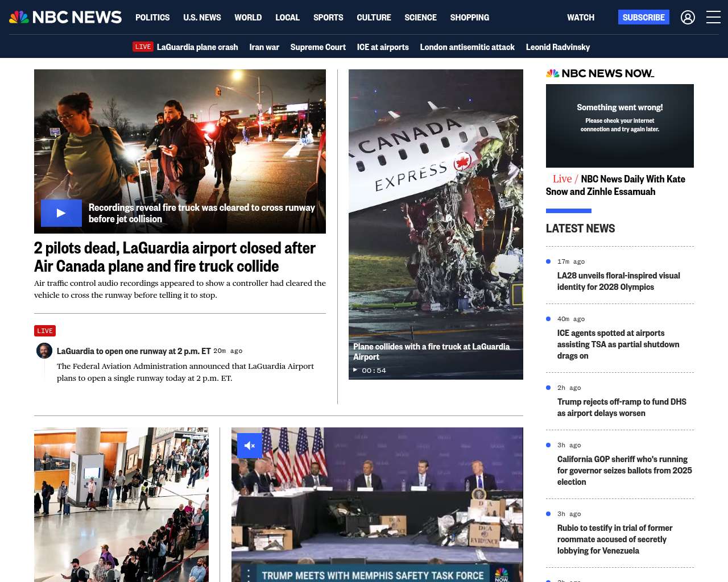Open the LaGuardia passengers lead photo

[180, 151]
